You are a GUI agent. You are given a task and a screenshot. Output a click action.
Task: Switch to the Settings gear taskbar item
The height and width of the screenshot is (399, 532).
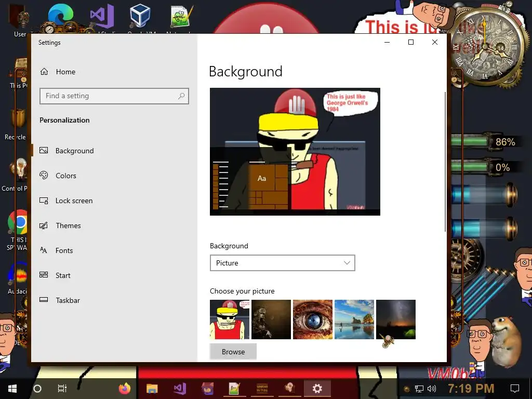point(317,389)
